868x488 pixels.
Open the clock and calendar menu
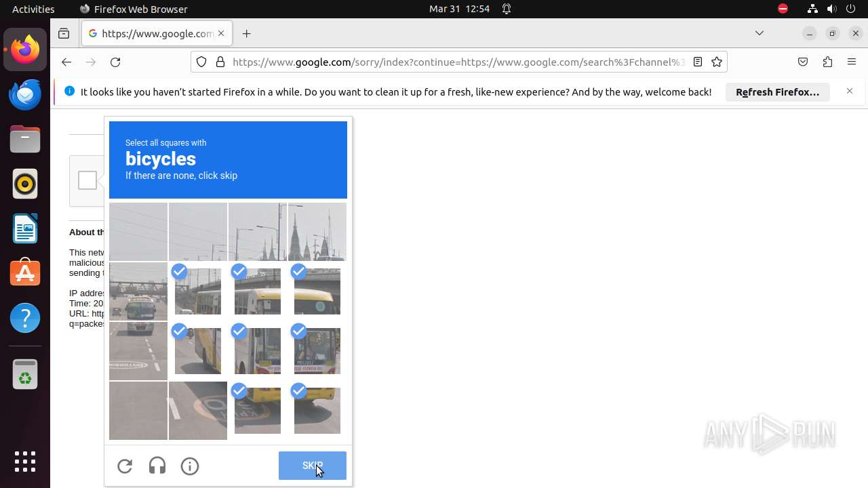459,9
